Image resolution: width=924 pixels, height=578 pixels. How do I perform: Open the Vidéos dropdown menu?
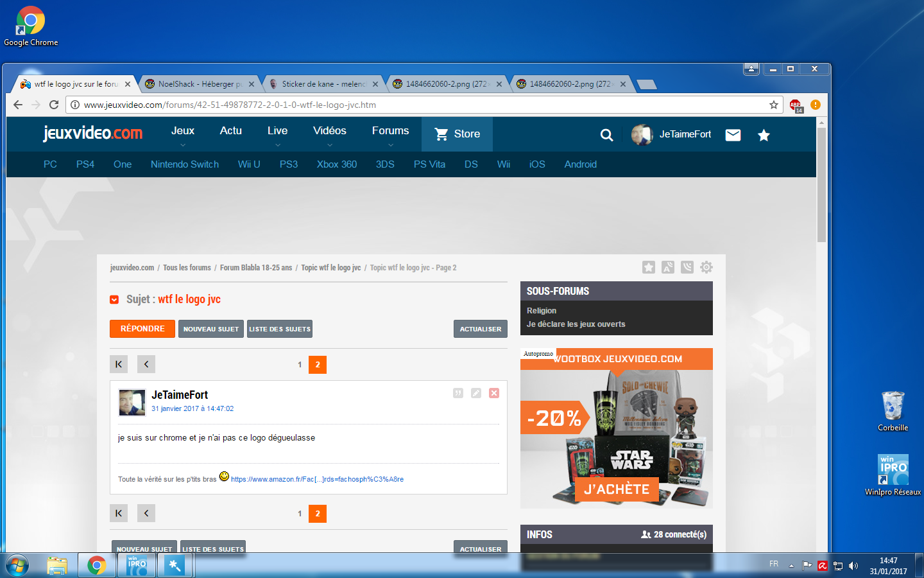[x=329, y=134]
